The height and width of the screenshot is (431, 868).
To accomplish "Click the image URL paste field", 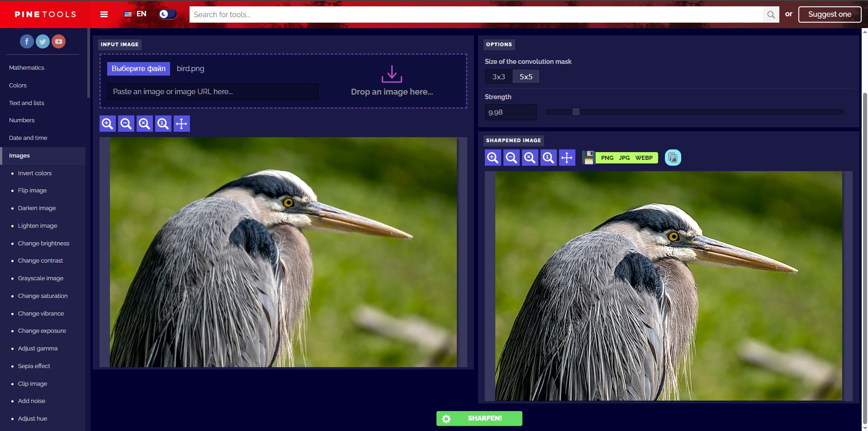I will pyautogui.click(x=213, y=91).
